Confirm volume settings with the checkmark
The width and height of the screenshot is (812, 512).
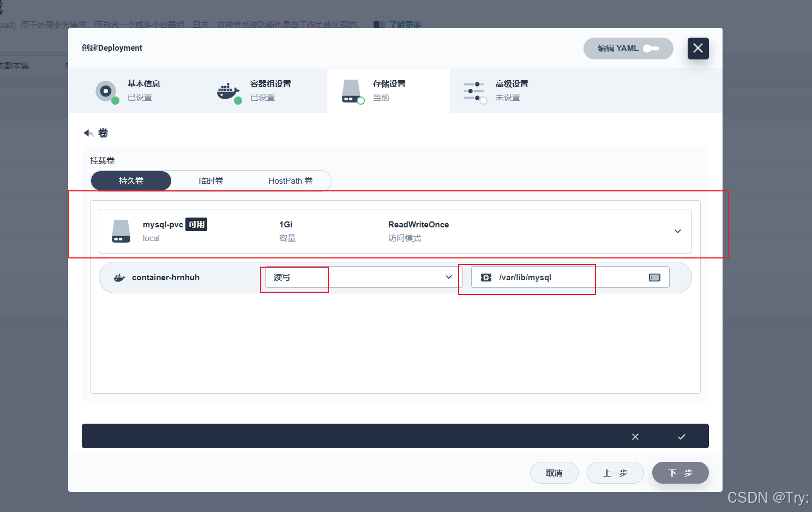[x=681, y=436]
